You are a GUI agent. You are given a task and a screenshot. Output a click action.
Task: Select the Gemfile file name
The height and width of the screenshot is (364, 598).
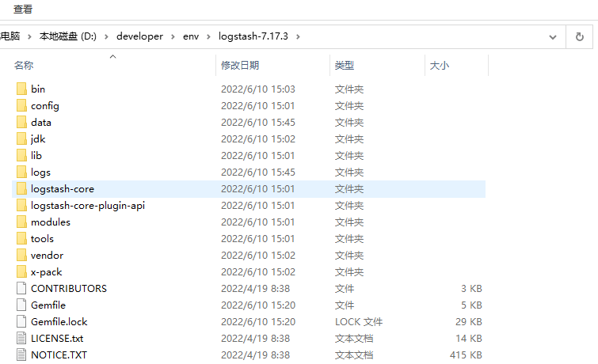point(48,305)
